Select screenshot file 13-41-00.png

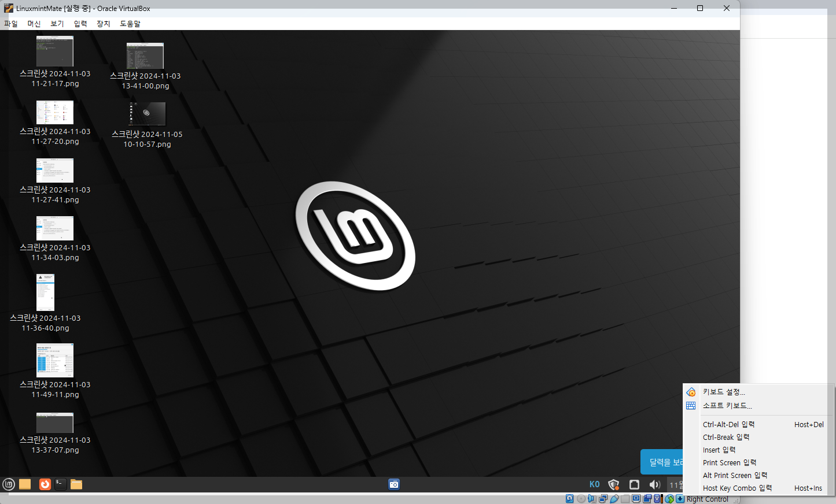pyautogui.click(x=145, y=66)
